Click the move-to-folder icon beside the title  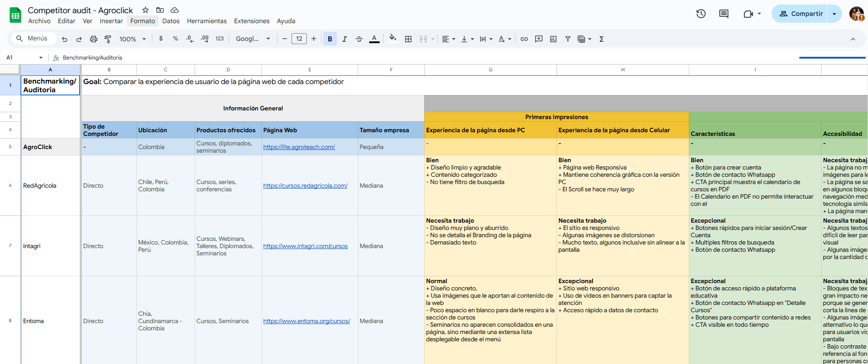click(x=160, y=10)
